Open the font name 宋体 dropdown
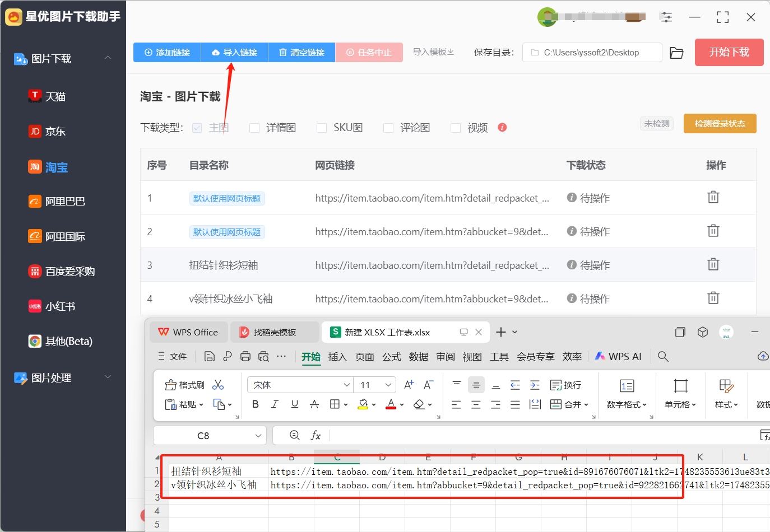 [347, 385]
